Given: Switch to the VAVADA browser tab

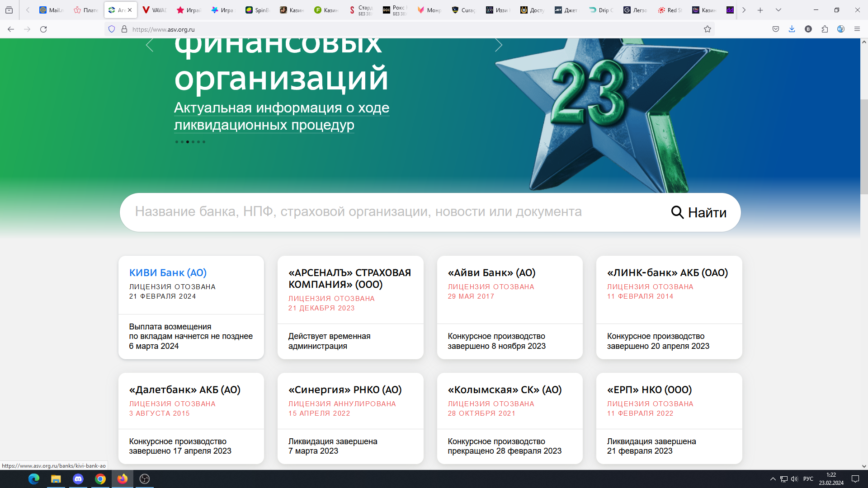Looking at the screenshot, I should 154,10.
